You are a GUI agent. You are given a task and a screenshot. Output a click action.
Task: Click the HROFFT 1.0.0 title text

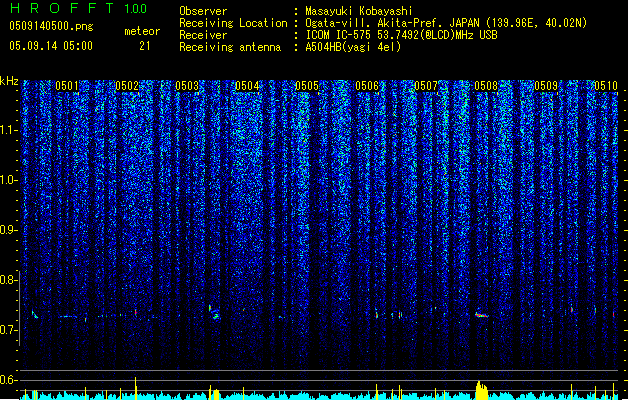(78, 8)
